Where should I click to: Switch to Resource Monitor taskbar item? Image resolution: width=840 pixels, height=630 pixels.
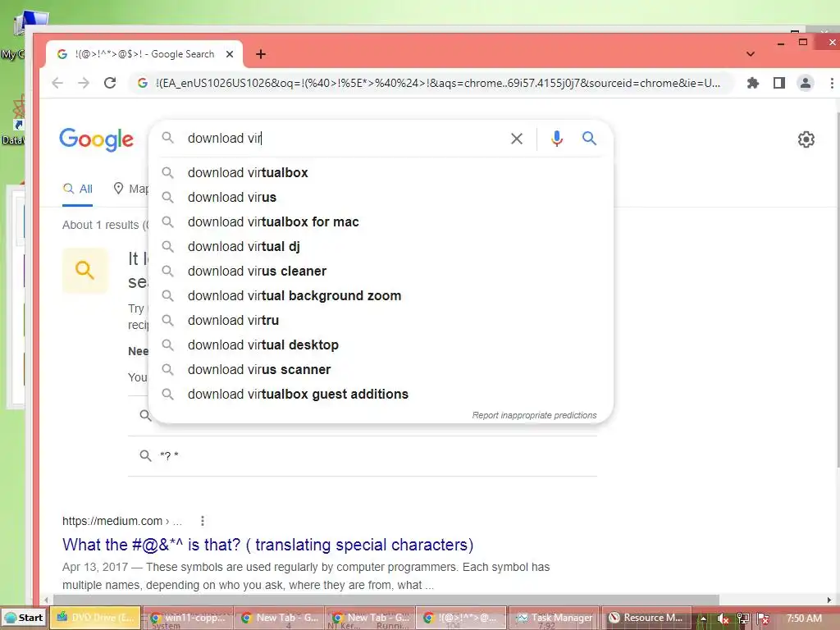coord(646,618)
